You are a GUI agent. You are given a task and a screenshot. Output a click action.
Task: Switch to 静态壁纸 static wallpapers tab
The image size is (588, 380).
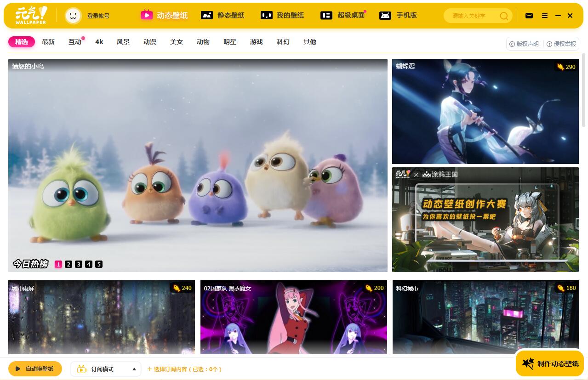[x=223, y=15]
